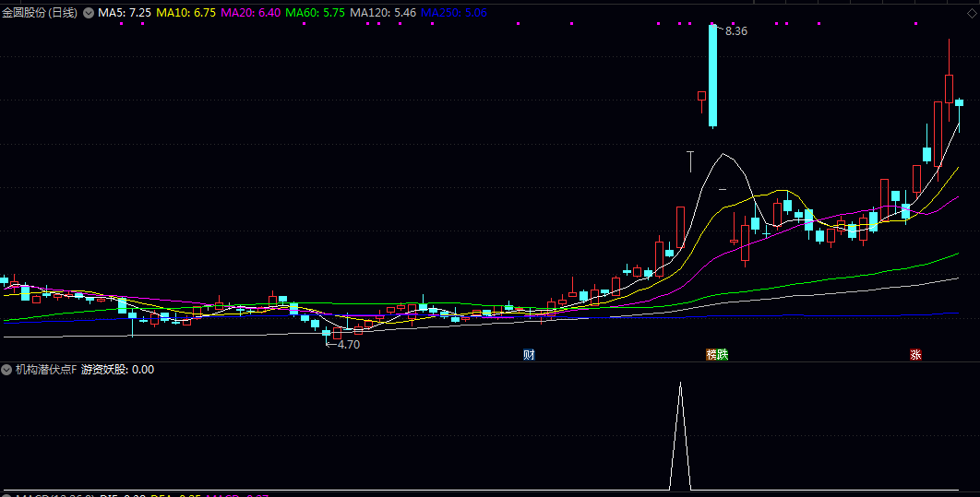This screenshot has height=497, width=980.
Task: Open the dropdown arrow beside 金圆股份(日线)
Action: pyautogui.click(x=88, y=13)
